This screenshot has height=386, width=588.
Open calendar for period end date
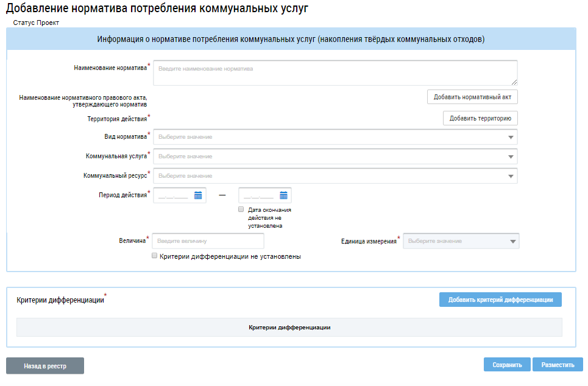click(283, 195)
